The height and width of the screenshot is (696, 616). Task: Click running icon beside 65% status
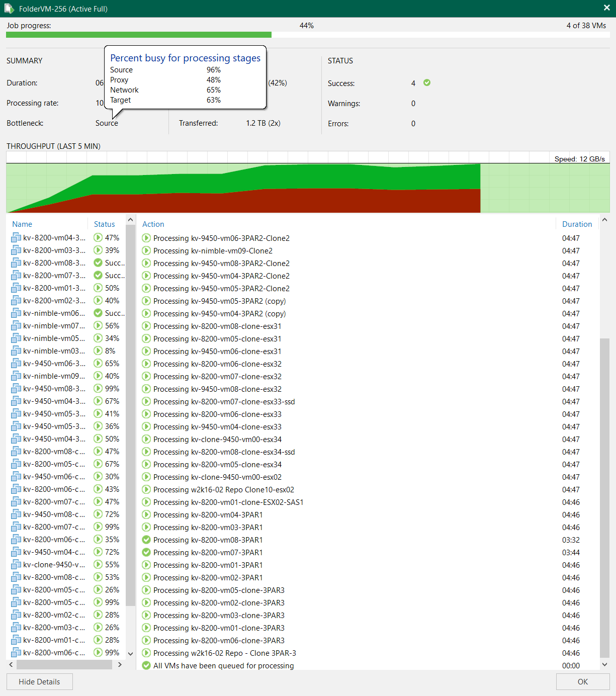coord(98,364)
